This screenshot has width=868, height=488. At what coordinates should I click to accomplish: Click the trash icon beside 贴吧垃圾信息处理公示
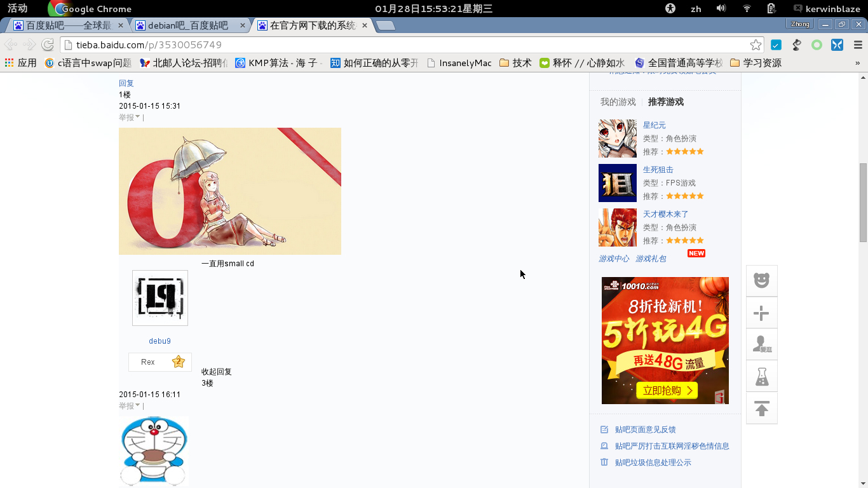pyautogui.click(x=604, y=463)
